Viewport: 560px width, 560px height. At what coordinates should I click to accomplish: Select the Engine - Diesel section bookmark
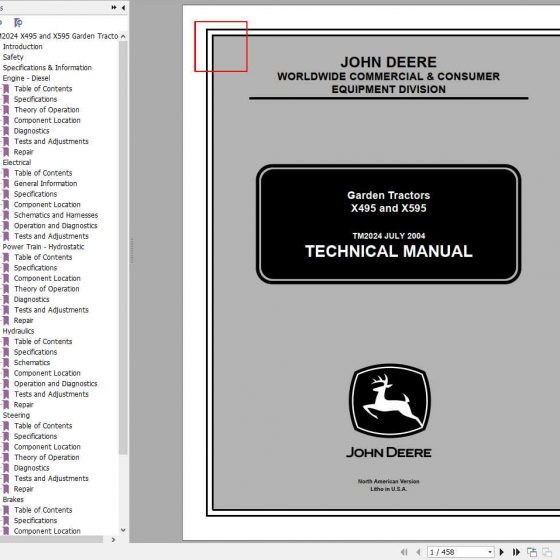[x=26, y=78]
